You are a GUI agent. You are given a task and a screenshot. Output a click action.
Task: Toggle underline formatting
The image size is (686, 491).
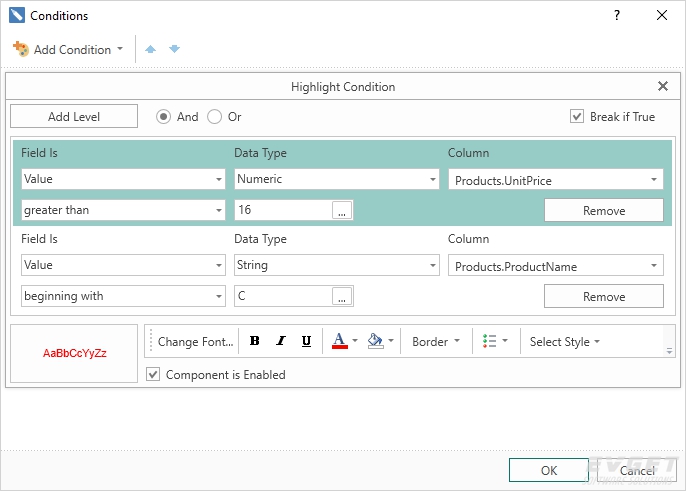306,341
